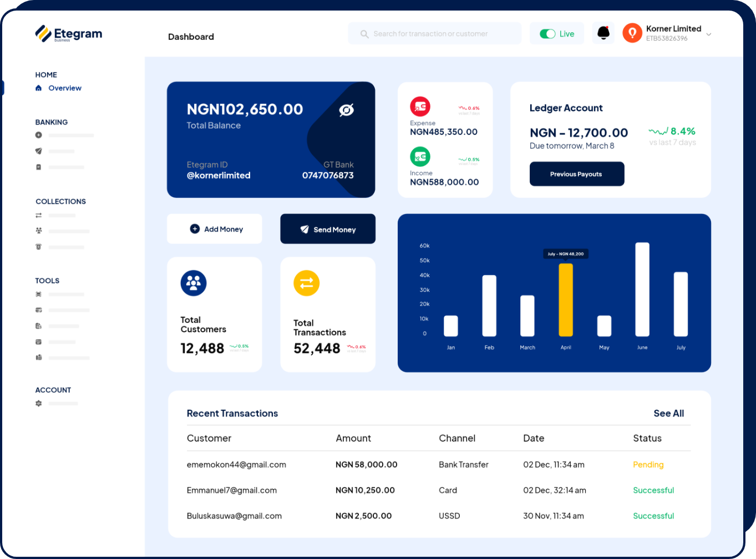Click the Previous Payouts button
Image resolution: width=756 pixels, height=559 pixels.
click(577, 174)
